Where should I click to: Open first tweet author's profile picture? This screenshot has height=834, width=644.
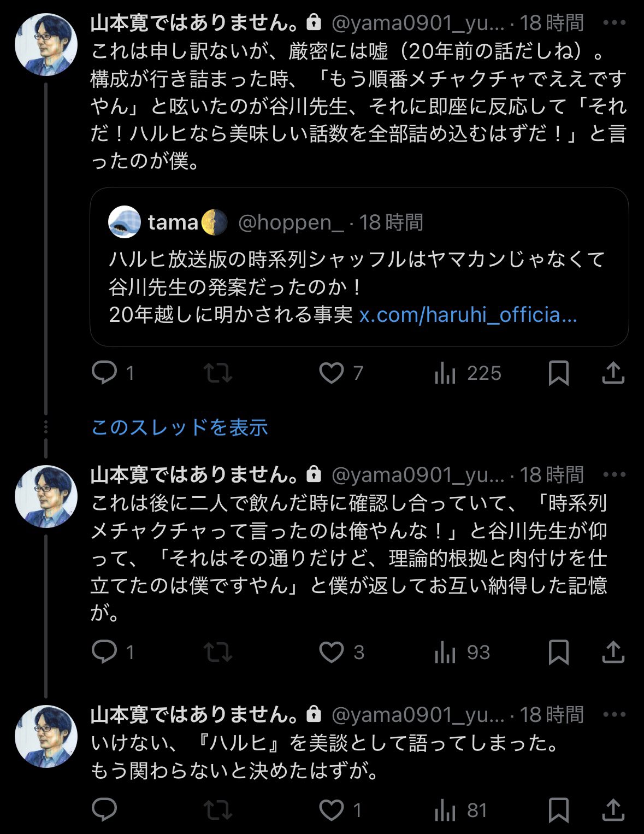[x=46, y=45]
